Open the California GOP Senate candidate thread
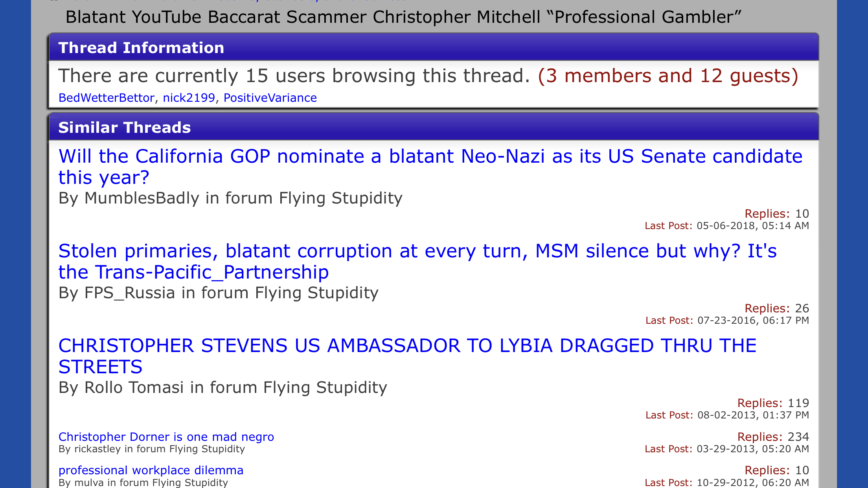The image size is (868, 488). pos(430,167)
